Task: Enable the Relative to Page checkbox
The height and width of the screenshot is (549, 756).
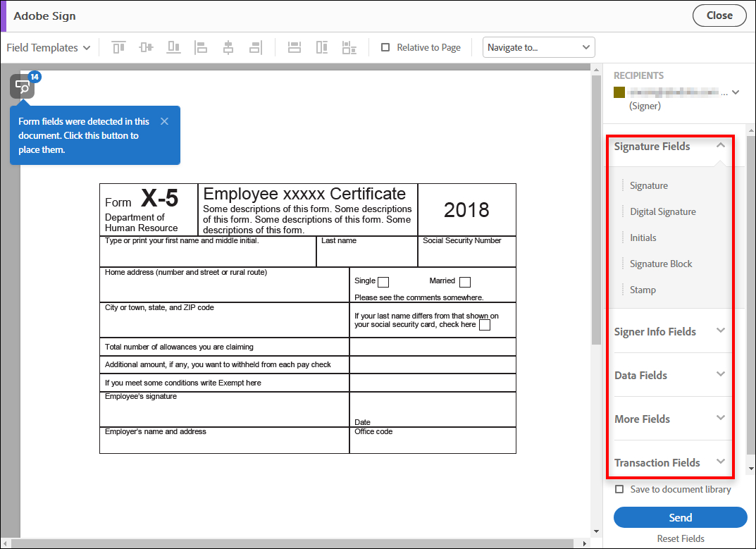Action: click(385, 47)
